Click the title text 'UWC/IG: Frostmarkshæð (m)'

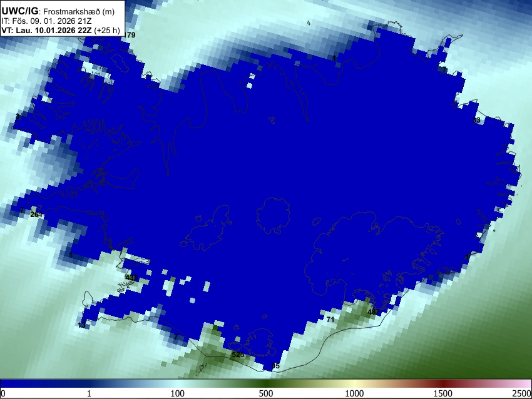tap(58, 11)
